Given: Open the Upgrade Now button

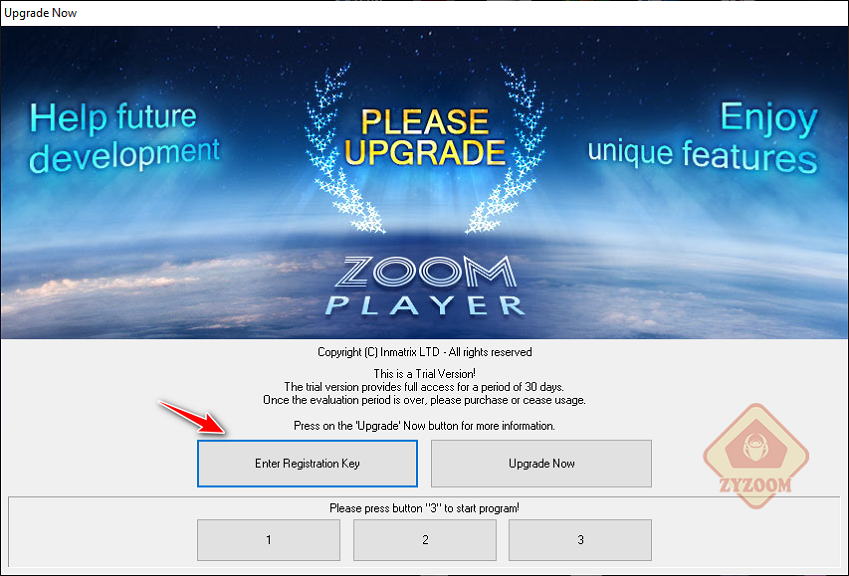Looking at the screenshot, I should 541,463.
